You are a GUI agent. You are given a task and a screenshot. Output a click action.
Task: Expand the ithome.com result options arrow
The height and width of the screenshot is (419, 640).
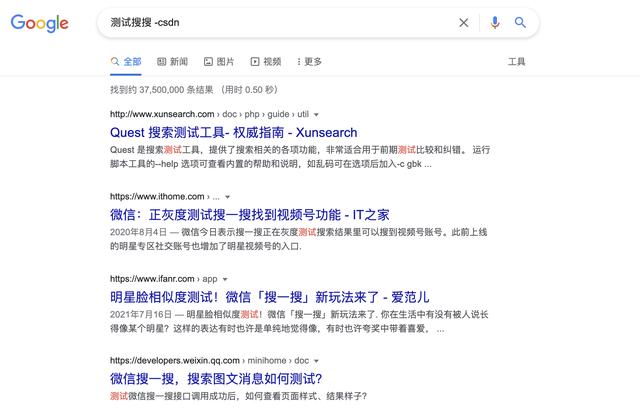click(227, 197)
